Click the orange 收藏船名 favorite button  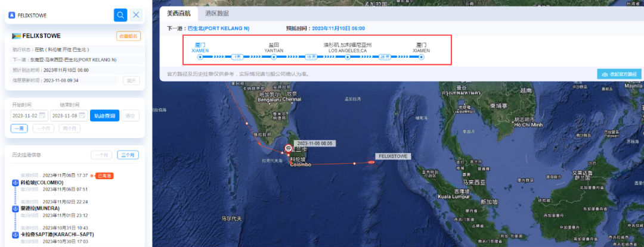click(x=129, y=36)
